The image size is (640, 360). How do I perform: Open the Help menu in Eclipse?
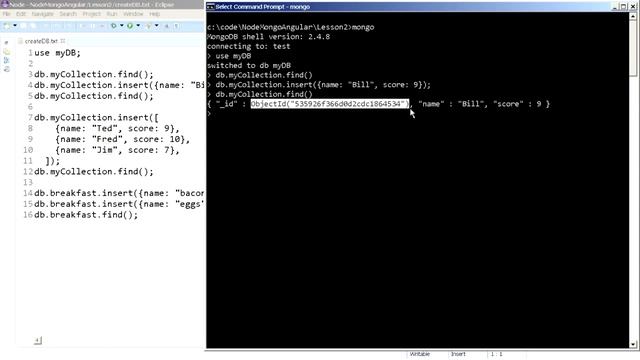[x=154, y=14]
